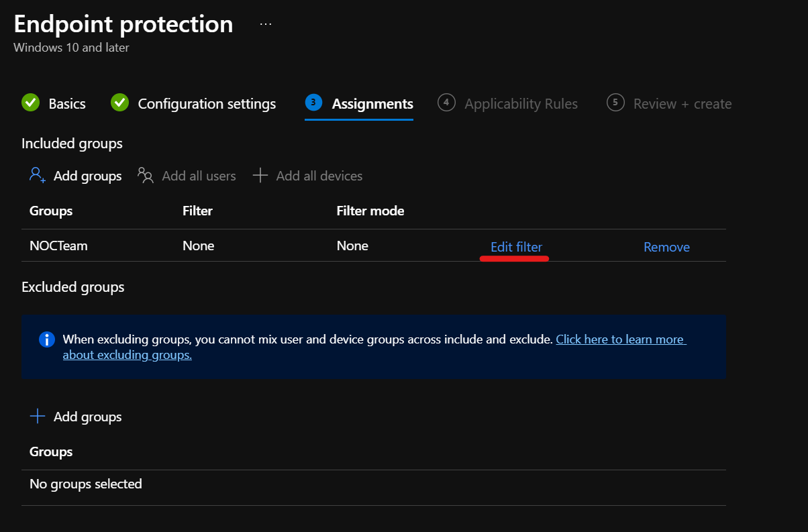The image size is (808, 532).
Task: Select the NOCTeam group name
Action: click(x=58, y=246)
